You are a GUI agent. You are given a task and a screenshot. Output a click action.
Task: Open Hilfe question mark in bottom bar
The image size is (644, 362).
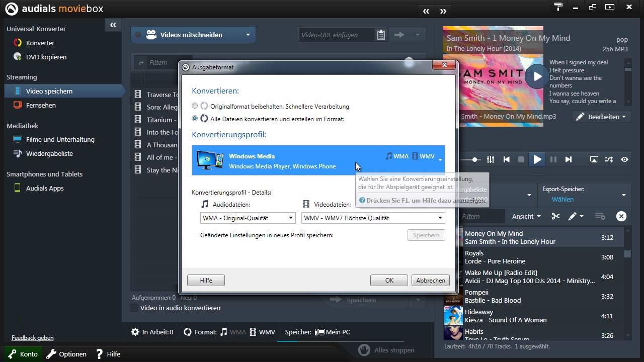point(108,354)
